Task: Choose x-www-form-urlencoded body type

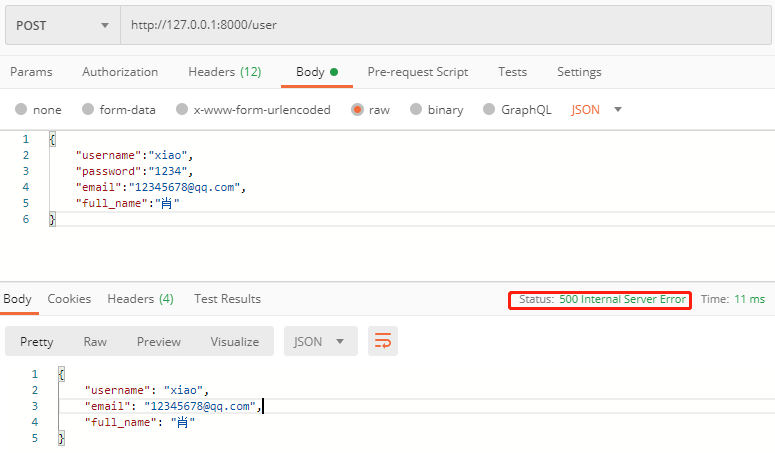Action: click(x=182, y=110)
